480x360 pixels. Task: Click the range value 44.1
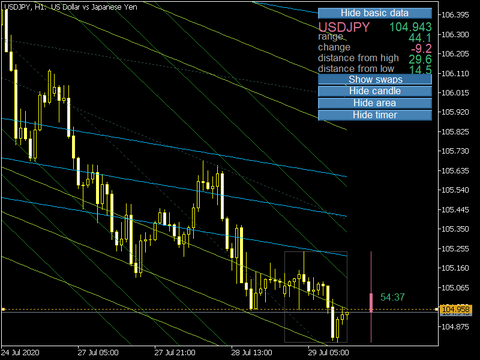(420, 38)
